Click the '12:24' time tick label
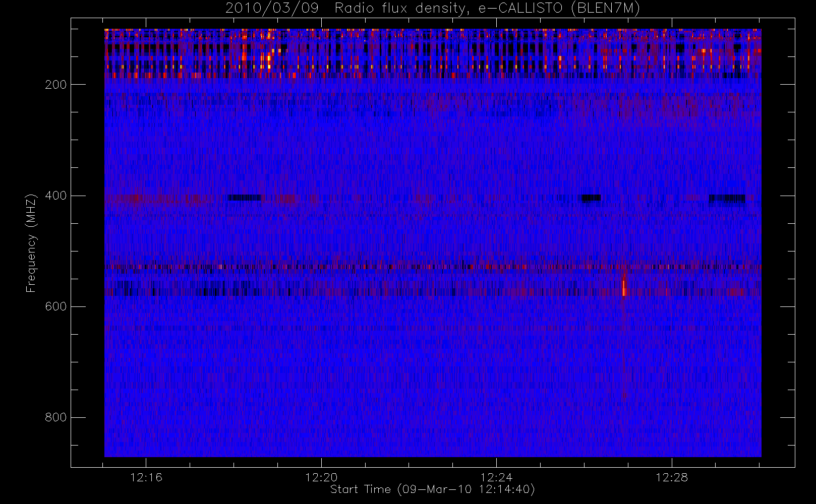The width and height of the screenshot is (816, 504). pos(496,477)
